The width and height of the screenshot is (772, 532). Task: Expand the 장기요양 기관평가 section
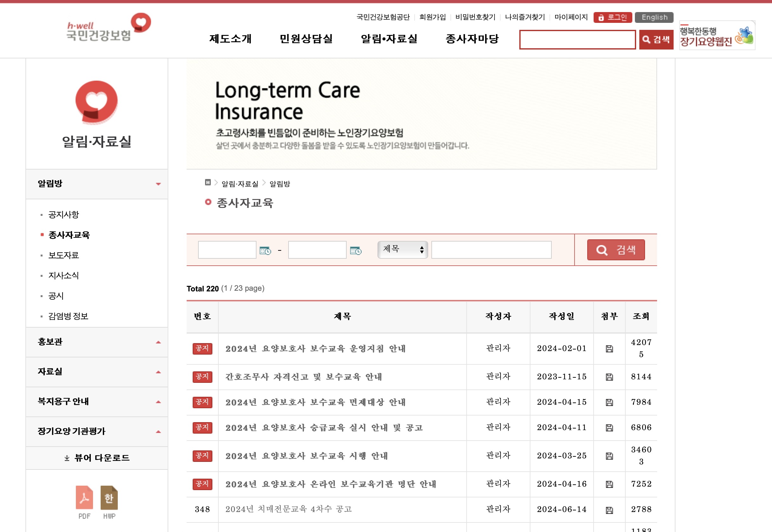pos(158,431)
